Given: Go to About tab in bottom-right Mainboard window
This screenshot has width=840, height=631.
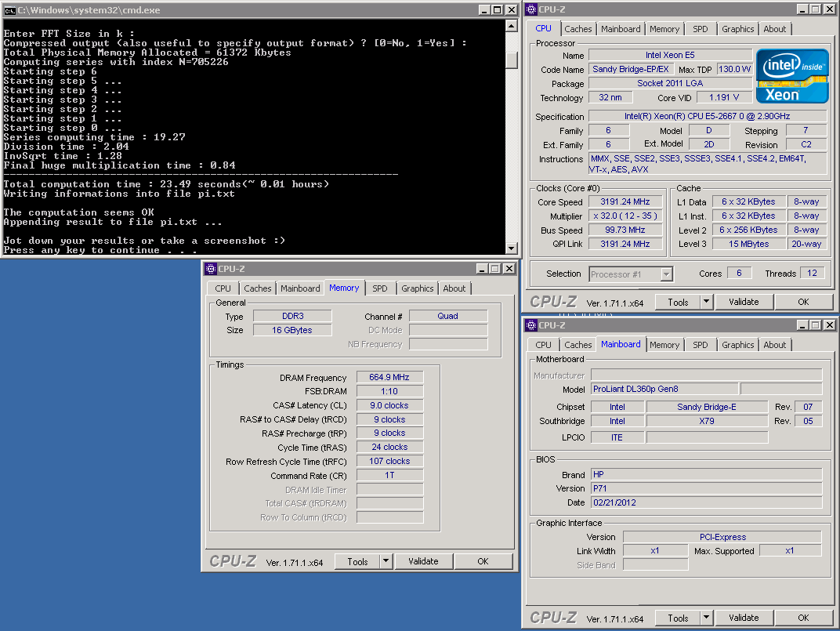Looking at the screenshot, I should pyautogui.click(x=775, y=345).
